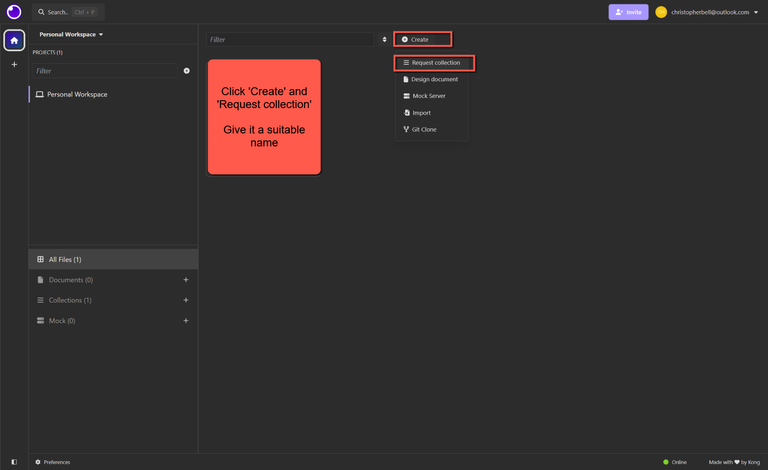The height and width of the screenshot is (470, 768).
Task: Select Personal Workspace project in the list
Action: 77,95
